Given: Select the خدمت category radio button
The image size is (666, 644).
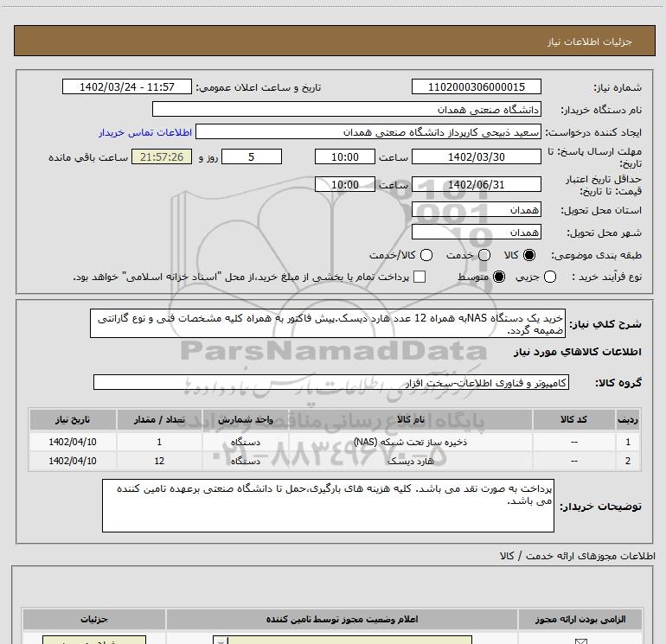Looking at the screenshot, I should (484, 255).
